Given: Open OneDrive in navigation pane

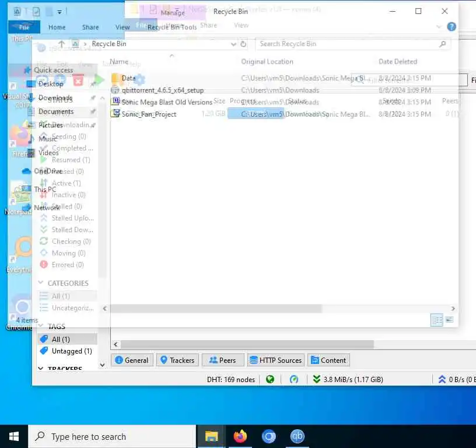Looking at the screenshot, I should [48, 171].
